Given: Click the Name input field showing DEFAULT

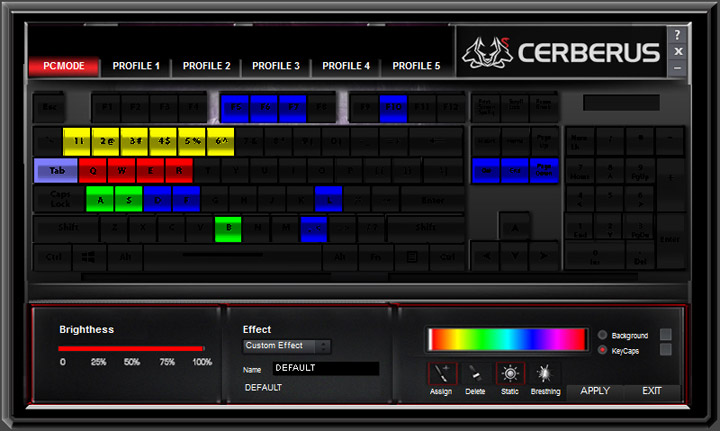Looking at the screenshot, I should pos(326,368).
